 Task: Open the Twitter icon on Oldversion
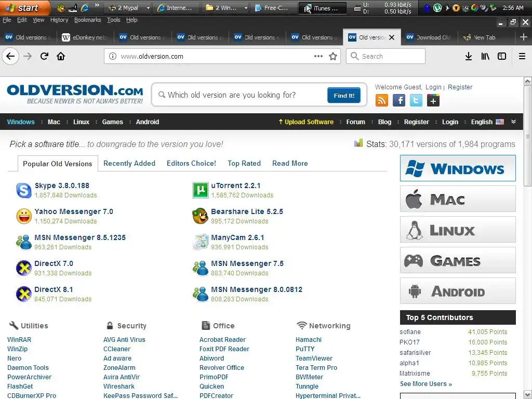tap(416, 100)
